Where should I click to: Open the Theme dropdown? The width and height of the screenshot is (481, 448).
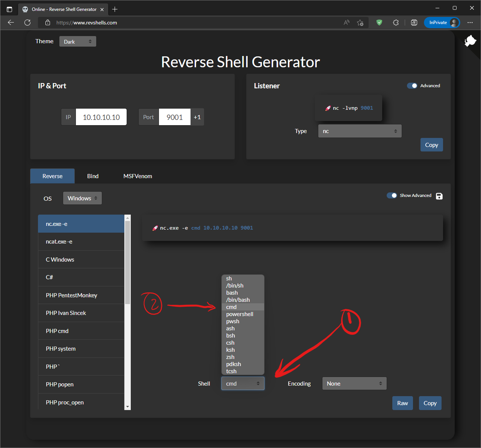(x=78, y=41)
